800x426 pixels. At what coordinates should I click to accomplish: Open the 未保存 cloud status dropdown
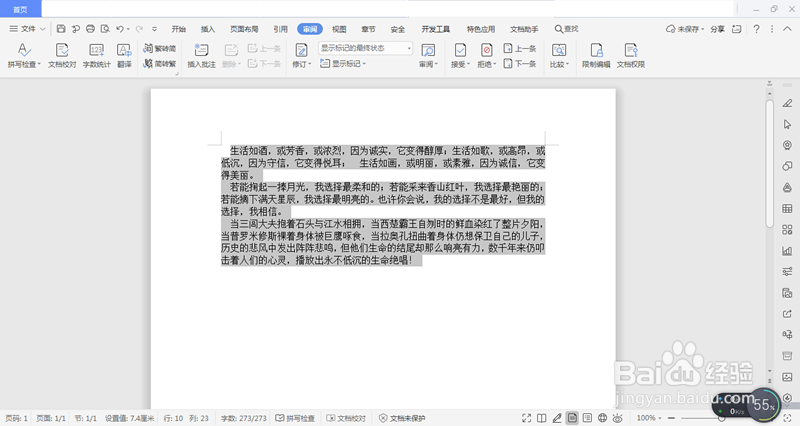click(x=685, y=29)
